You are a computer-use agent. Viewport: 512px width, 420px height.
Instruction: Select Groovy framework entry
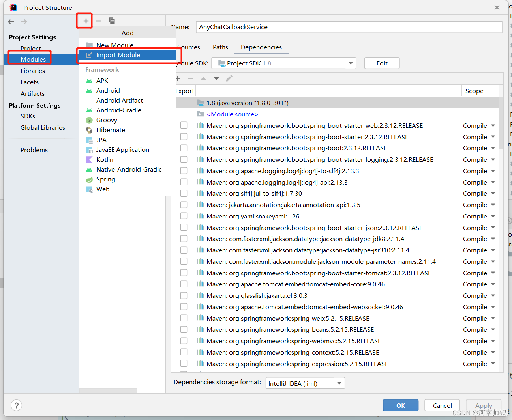click(x=128, y=120)
